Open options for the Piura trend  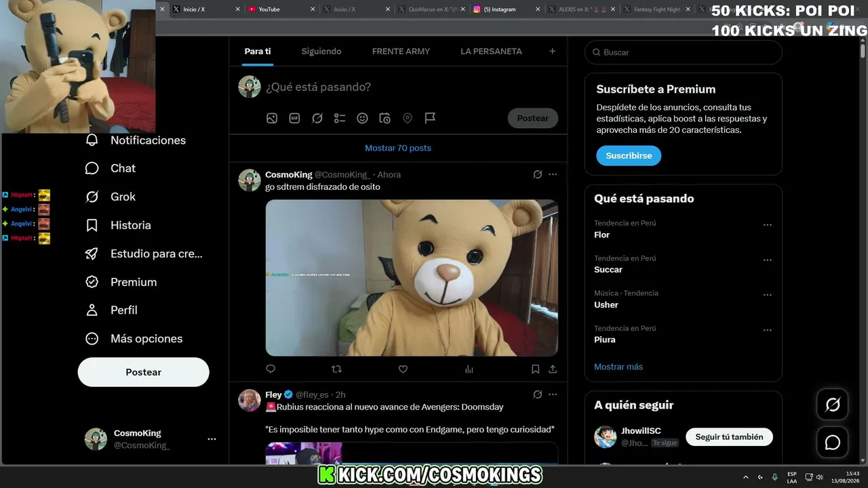click(767, 331)
